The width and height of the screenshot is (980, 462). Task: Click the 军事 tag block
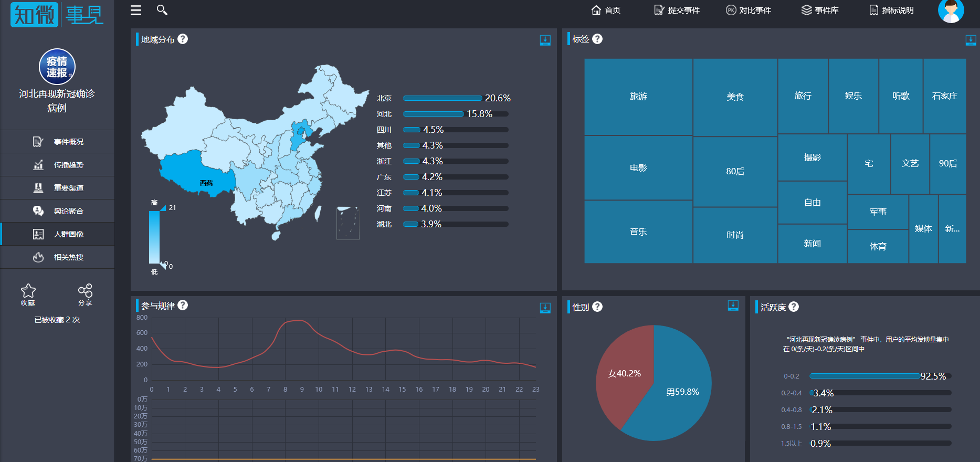pos(878,212)
